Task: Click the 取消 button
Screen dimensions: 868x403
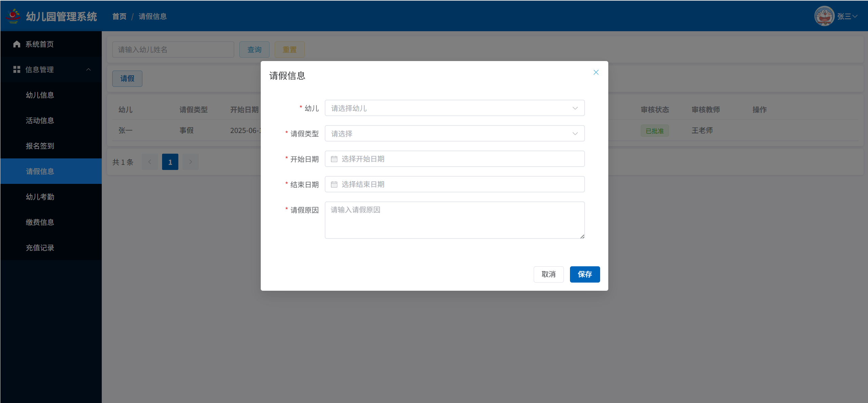Action: pos(548,274)
